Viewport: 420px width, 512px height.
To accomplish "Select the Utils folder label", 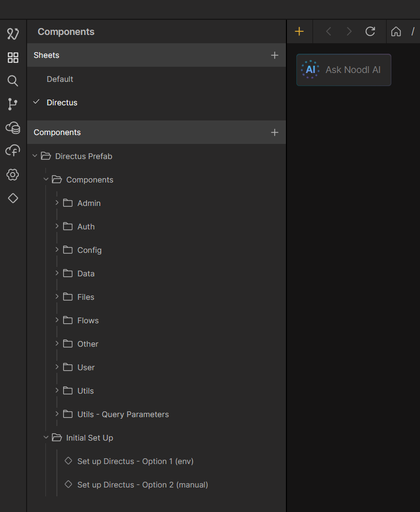I will [86, 391].
